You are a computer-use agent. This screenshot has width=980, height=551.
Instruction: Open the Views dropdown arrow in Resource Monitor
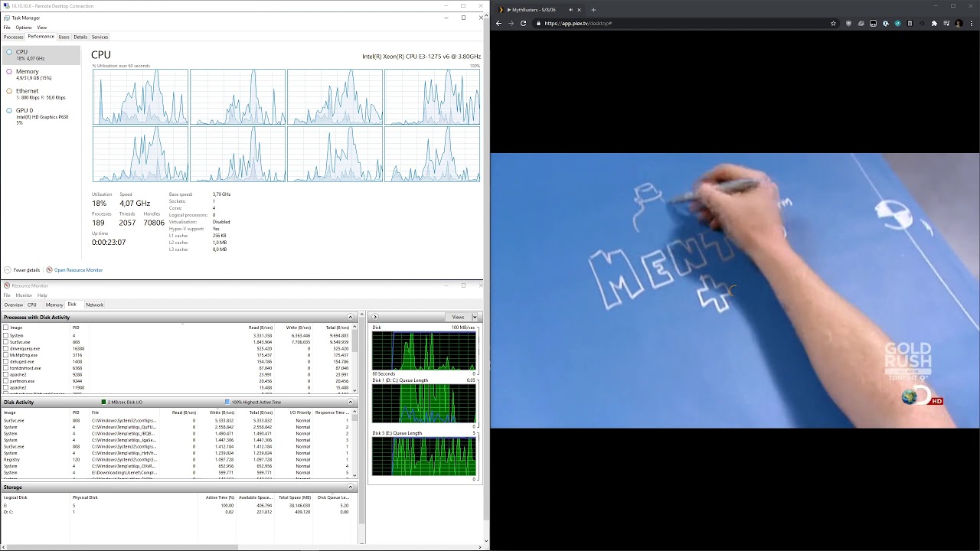(475, 317)
